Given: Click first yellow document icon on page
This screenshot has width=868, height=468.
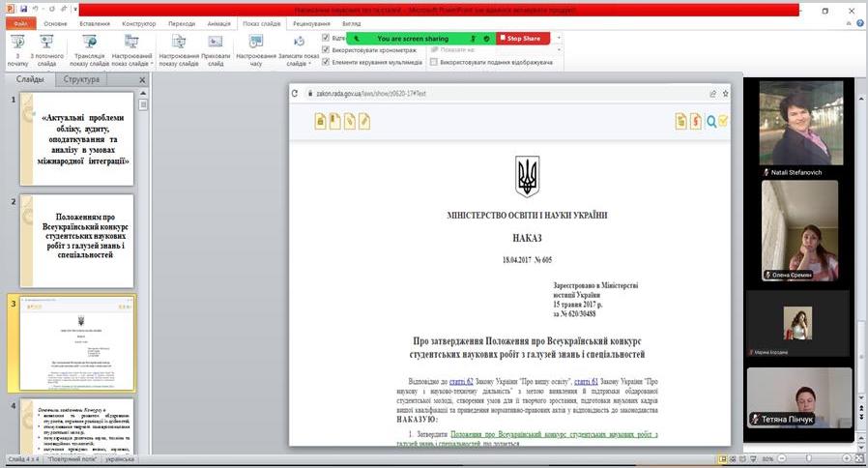Looking at the screenshot, I should 321,121.
